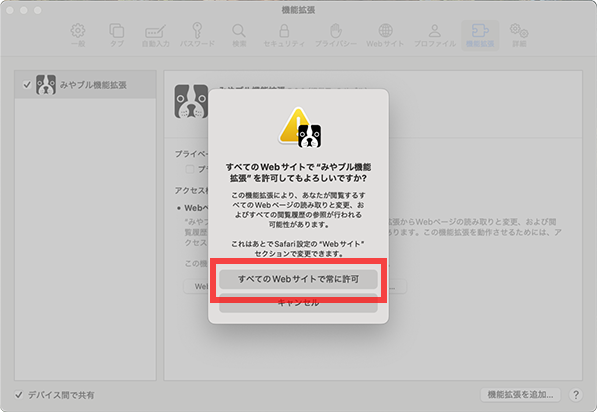This screenshot has height=412, width=597.
Task: Click すべてのWebサイトで常に許可 button
Action: pos(298,279)
